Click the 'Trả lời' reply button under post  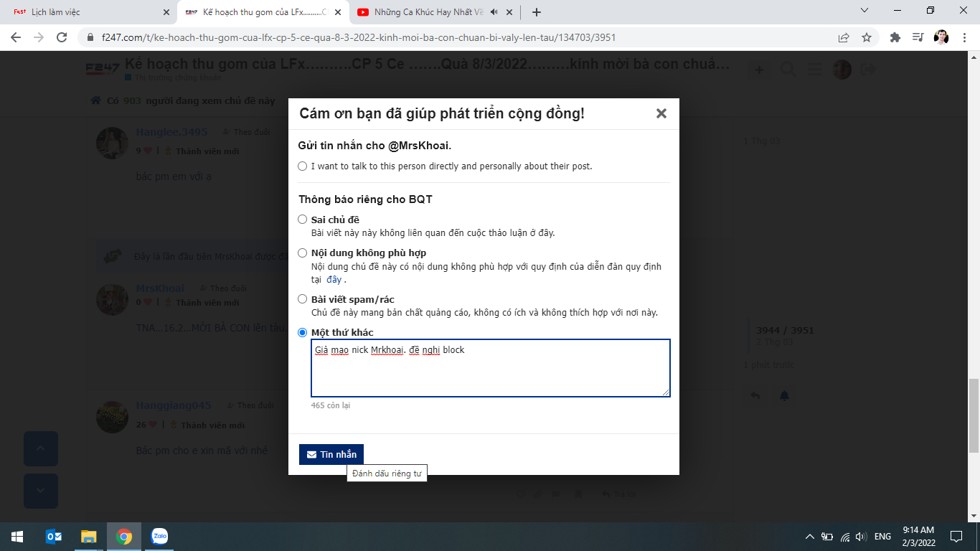[x=618, y=494]
